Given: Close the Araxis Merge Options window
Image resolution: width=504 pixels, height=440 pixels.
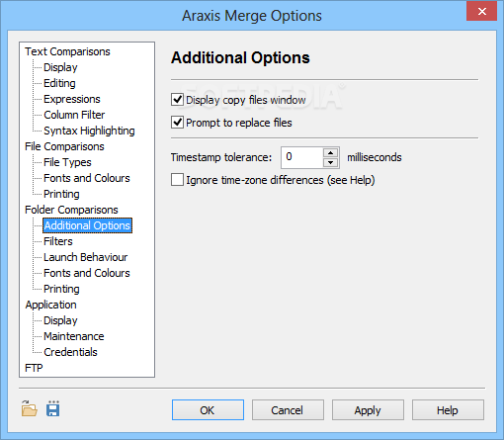Looking at the screenshot, I should pyautogui.click(x=482, y=11).
